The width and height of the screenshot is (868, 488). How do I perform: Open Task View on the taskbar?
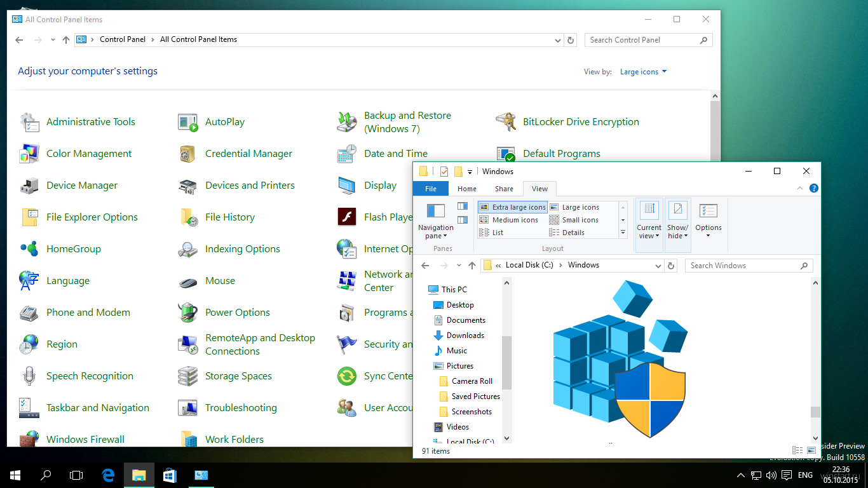[76, 475]
